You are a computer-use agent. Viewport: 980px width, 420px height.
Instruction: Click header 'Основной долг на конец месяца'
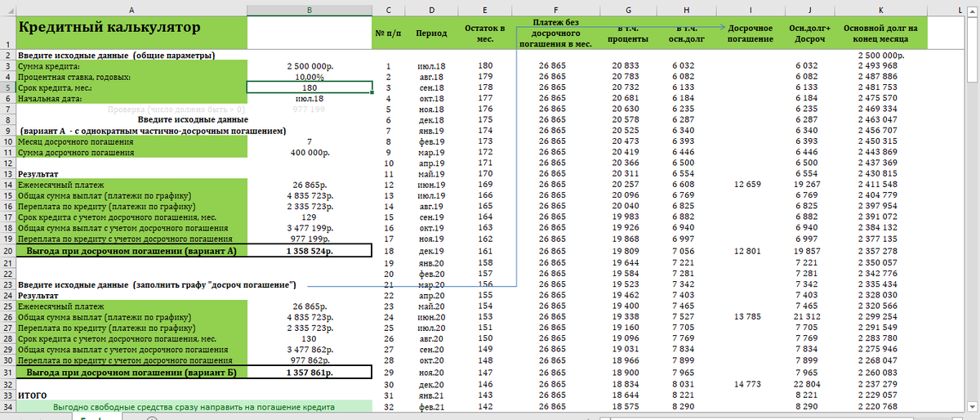point(880,33)
